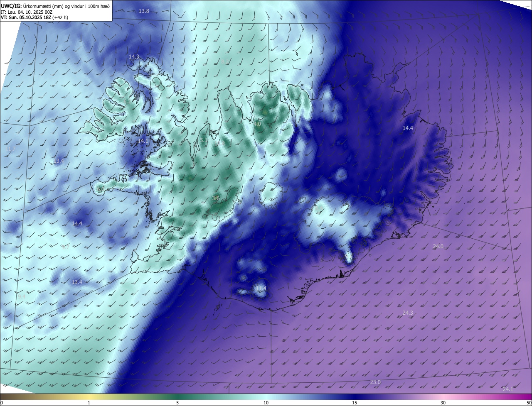
Task: Click the 5.1 value label
Action: point(204,140)
